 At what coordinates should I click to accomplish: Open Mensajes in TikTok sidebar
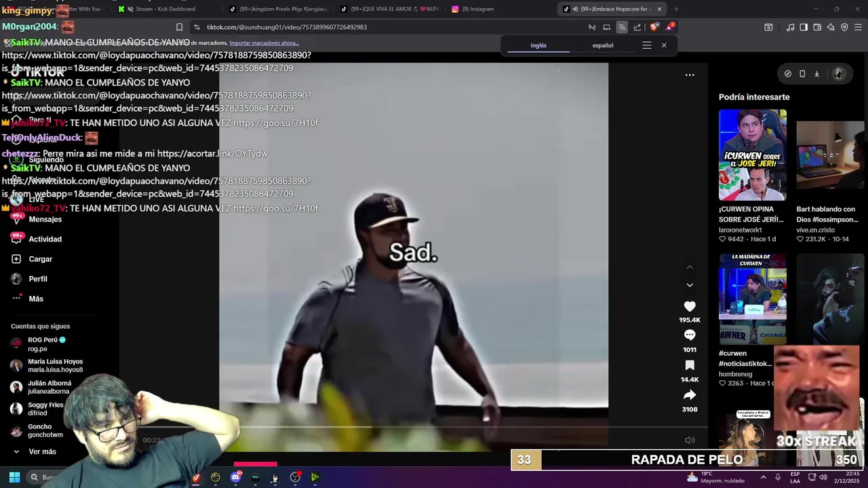[45, 220]
